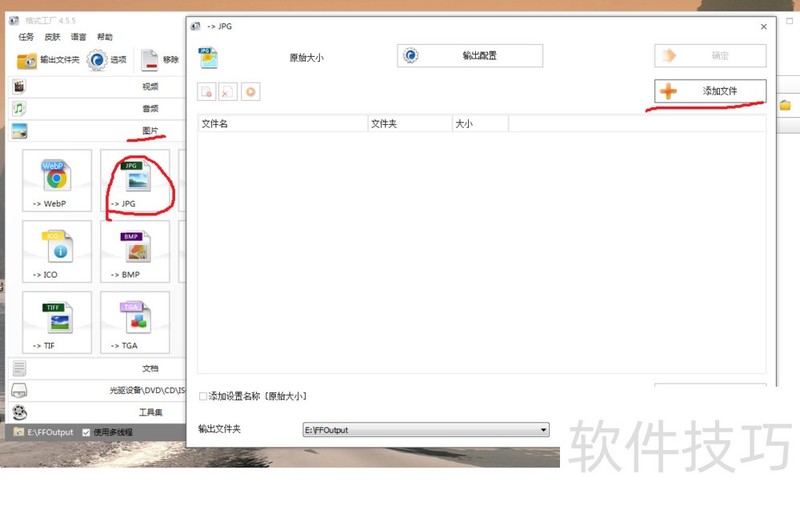The image size is (800, 506).
Task: Choose the WebP conversion icon
Action: [x=57, y=181]
